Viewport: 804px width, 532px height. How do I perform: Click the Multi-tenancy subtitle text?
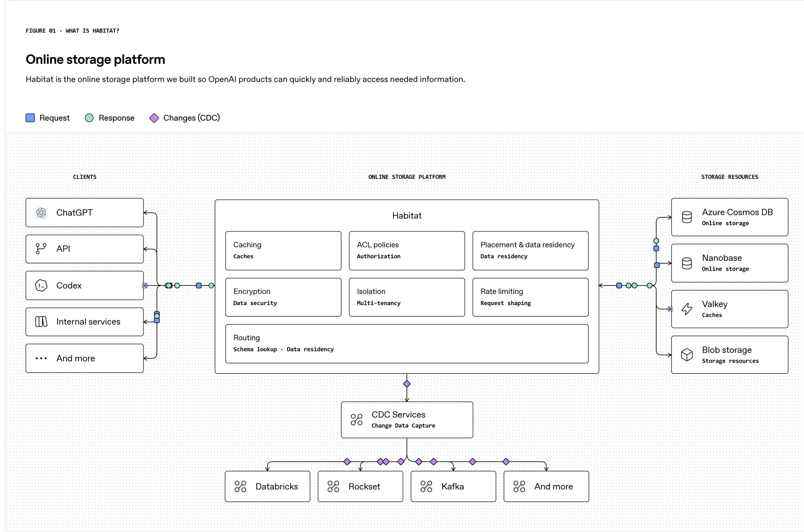(379, 303)
